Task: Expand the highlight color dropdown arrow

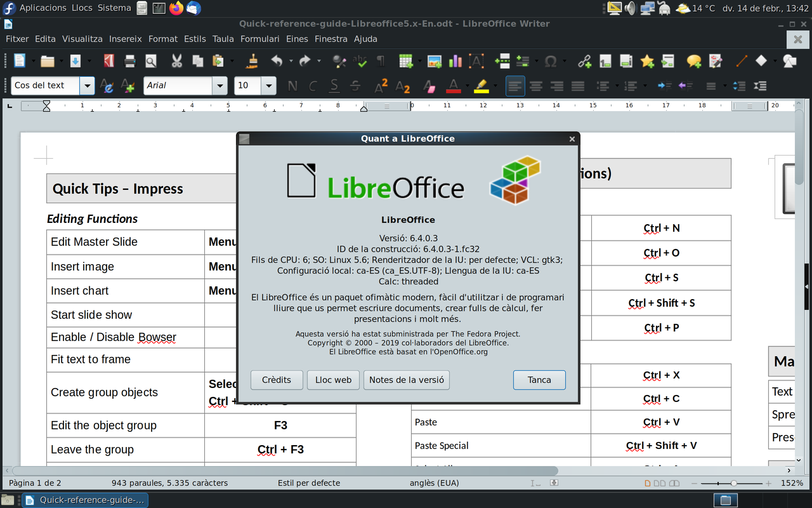Action: tap(495, 86)
